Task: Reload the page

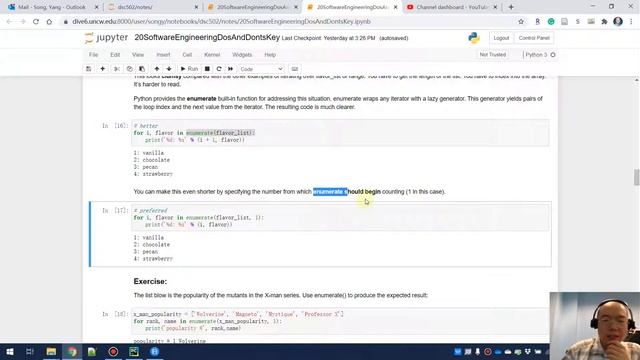Action: pyautogui.click(x=36, y=22)
